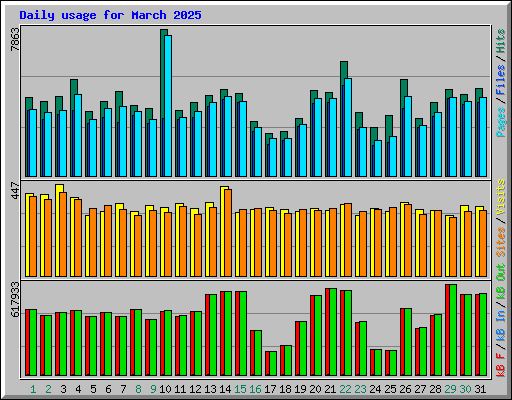Select day label 1 on the x-axis
512x400 pixels.
pos(33,389)
